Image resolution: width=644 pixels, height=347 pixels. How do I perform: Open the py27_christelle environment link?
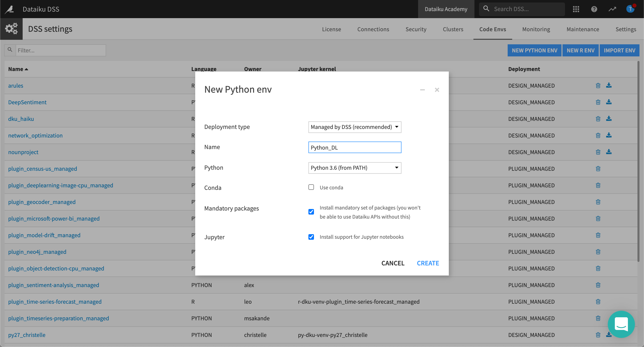[x=27, y=335]
